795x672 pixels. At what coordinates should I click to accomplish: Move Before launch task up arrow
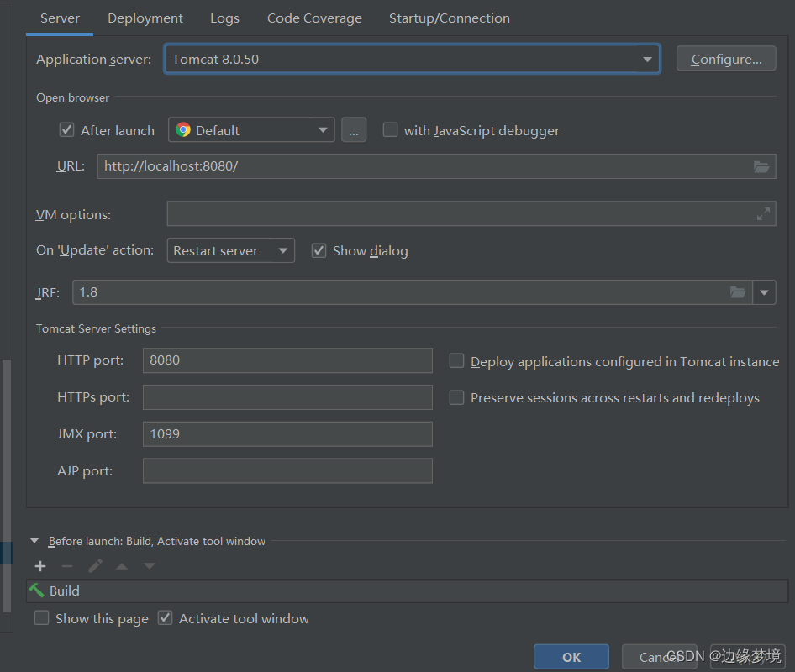[x=122, y=566]
